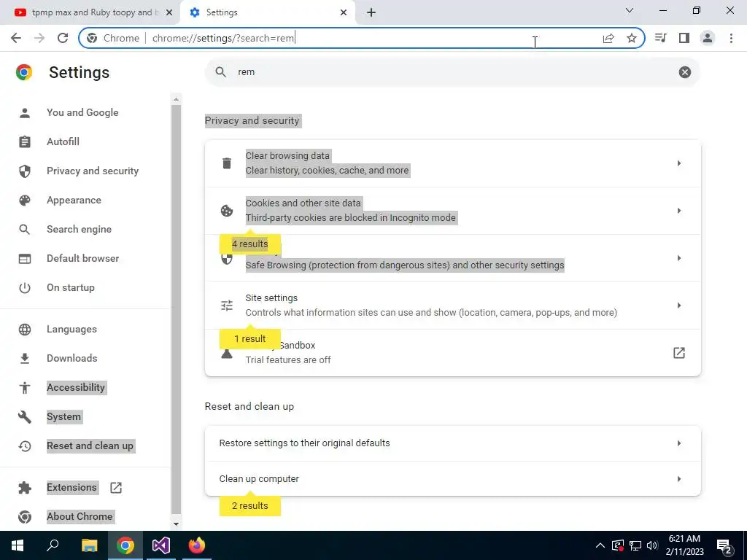747x560 pixels.
Task: Click the forward navigation arrow
Action: (x=39, y=38)
